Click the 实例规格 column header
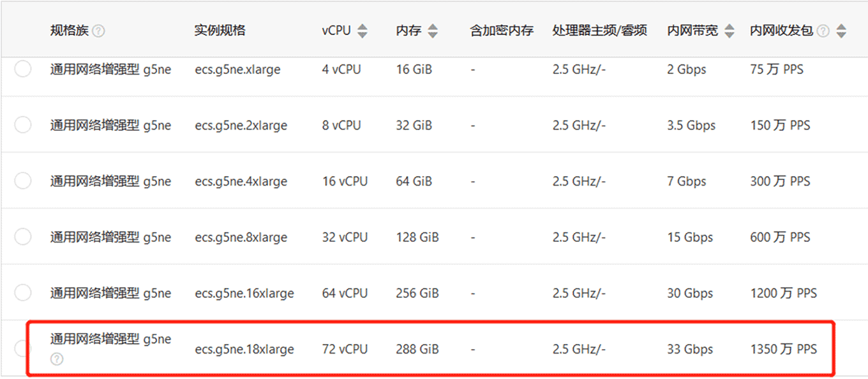The height and width of the screenshot is (379, 868). click(x=220, y=31)
